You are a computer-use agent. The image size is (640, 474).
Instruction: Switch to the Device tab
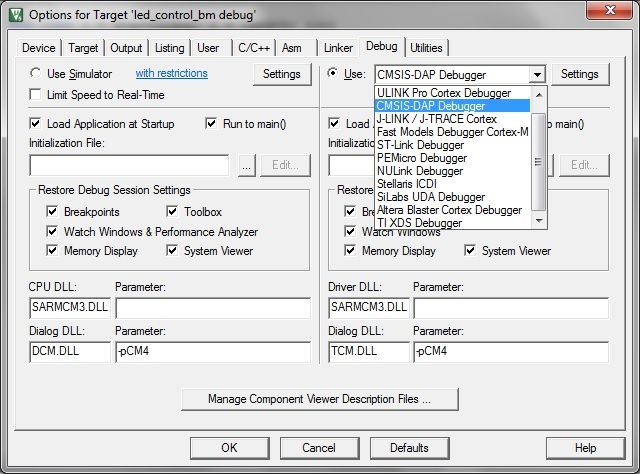[x=39, y=48]
